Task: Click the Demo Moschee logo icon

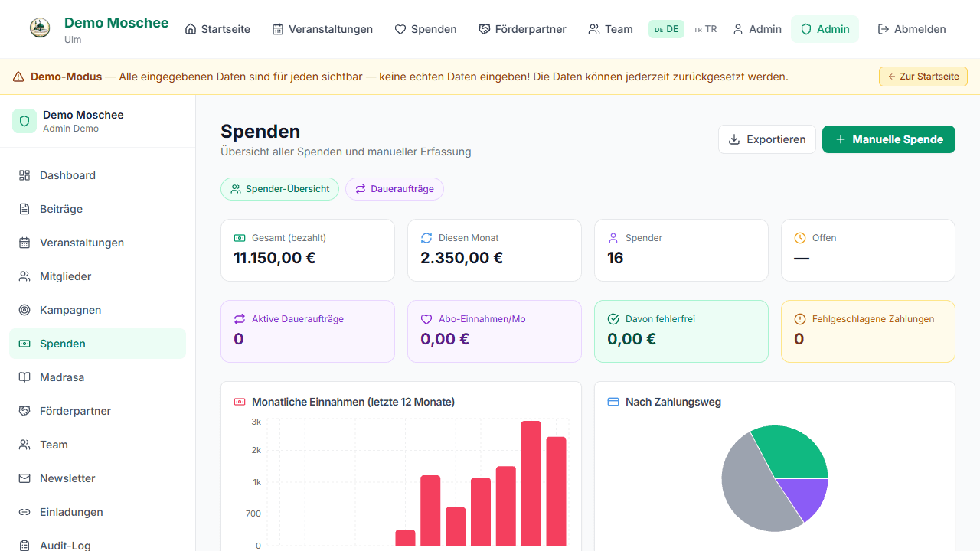Action: click(x=40, y=29)
